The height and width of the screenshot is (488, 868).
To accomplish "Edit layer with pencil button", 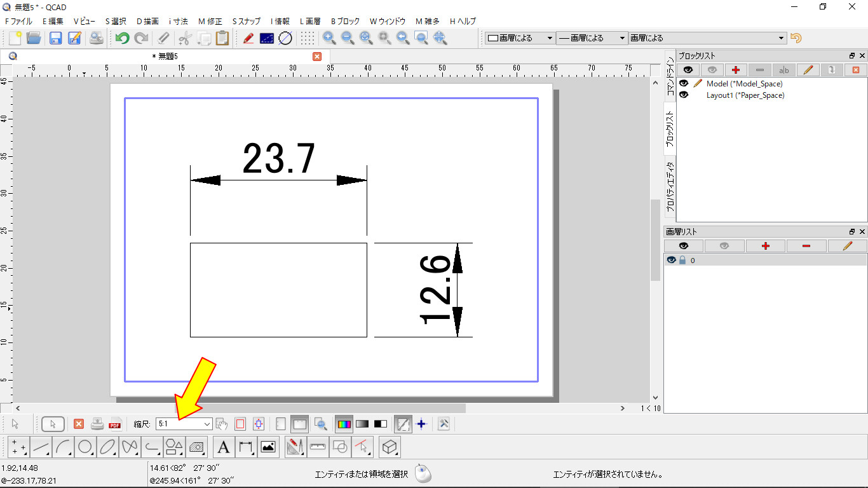I will coord(846,246).
